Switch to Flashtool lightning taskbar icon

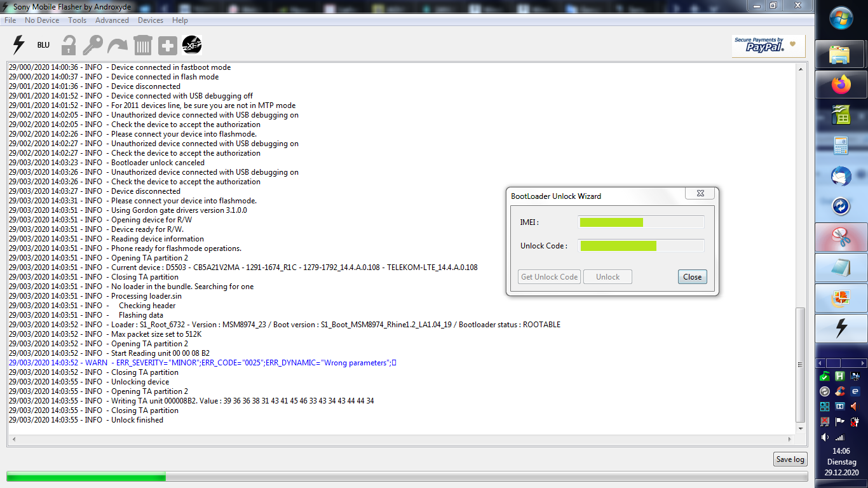pos(841,329)
